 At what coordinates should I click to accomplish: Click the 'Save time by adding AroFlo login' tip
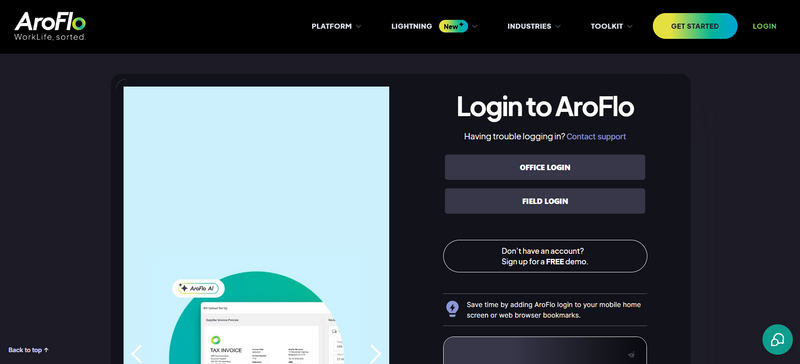pyautogui.click(x=554, y=310)
